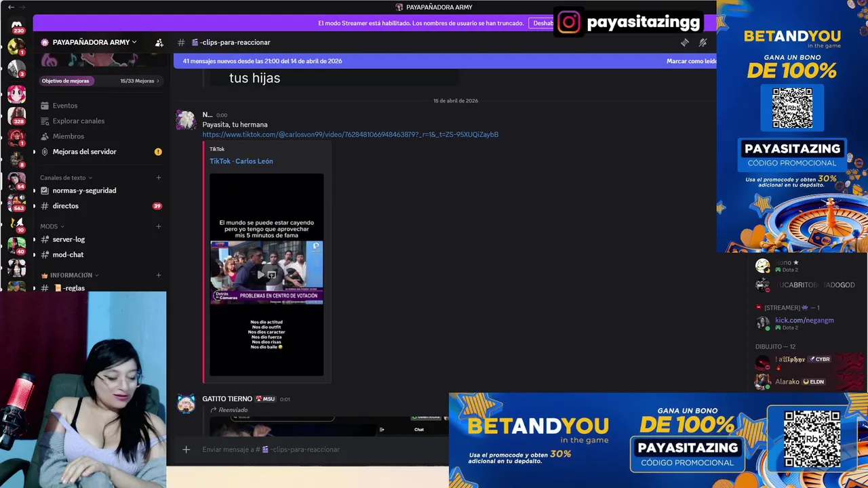Image resolution: width=868 pixels, height=488 pixels.
Task: Click 39 unread badge on directos
Action: [x=157, y=206]
